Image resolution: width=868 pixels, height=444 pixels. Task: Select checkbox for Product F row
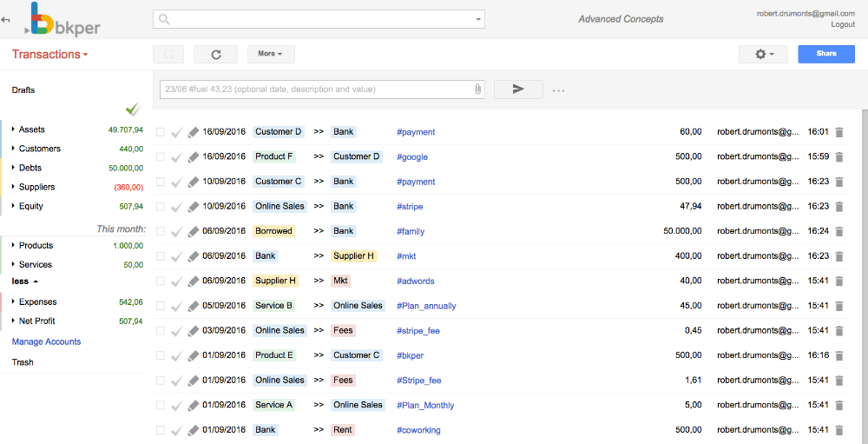161,157
